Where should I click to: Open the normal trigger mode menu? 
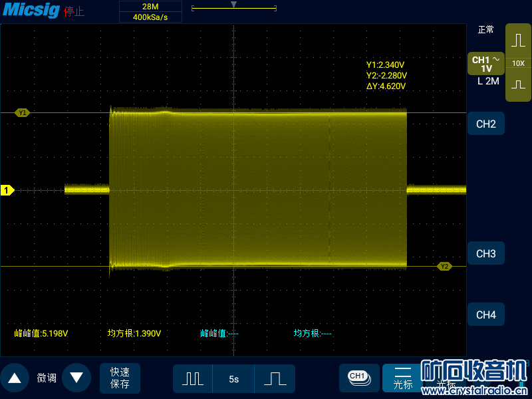(485, 30)
